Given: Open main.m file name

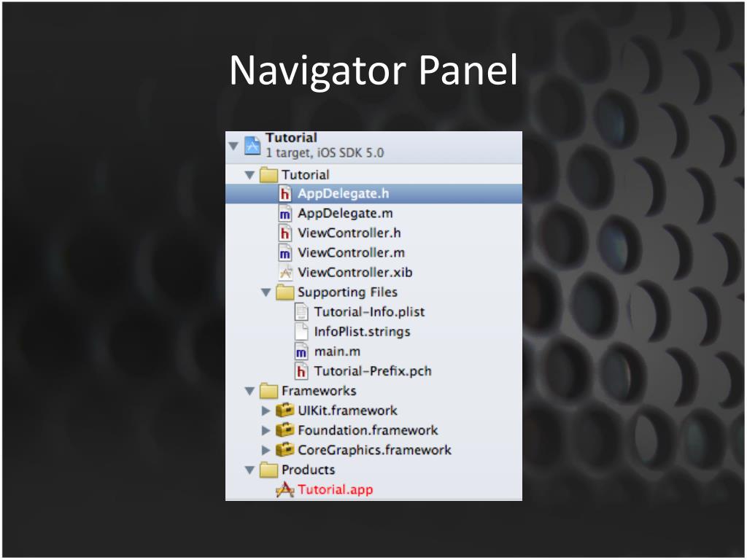Looking at the screenshot, I should [337, 352].
